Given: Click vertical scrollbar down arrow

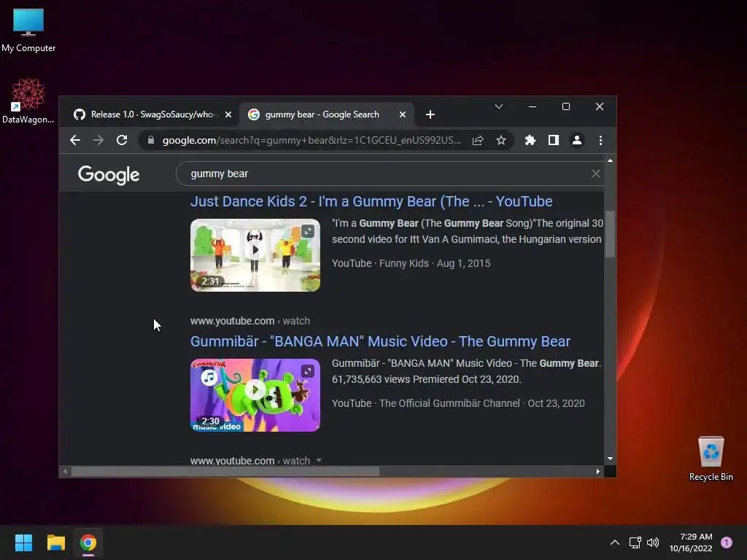Looking at the screenshot, I should (611, 459).
